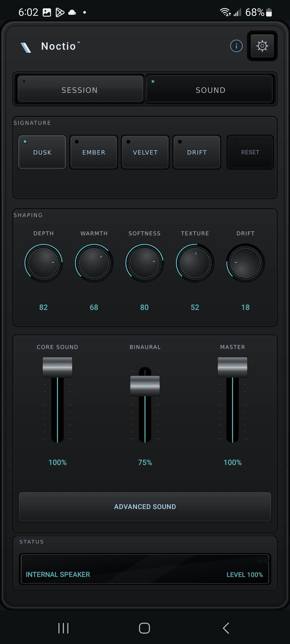This screenshot has width=290, height=644.
Task: Click the RESET signature button
Action: coord(250,152)
